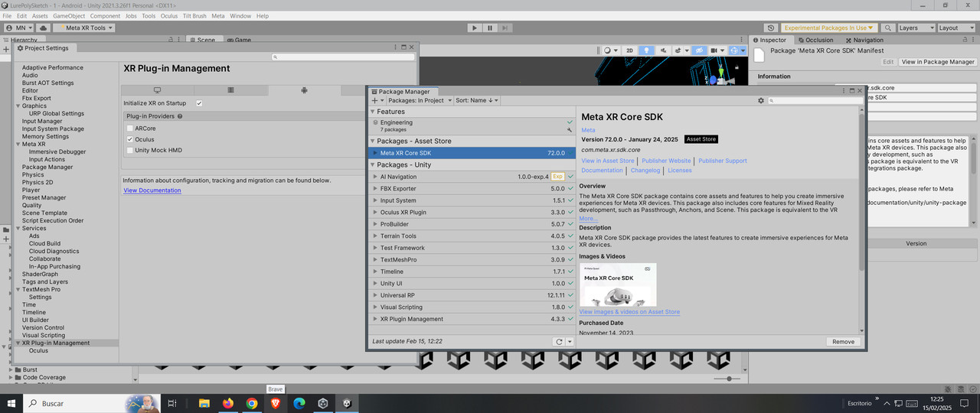
Task: Open Packages: In Project filter dropdown
Action: pyautogui.click(x=420, y=100)
